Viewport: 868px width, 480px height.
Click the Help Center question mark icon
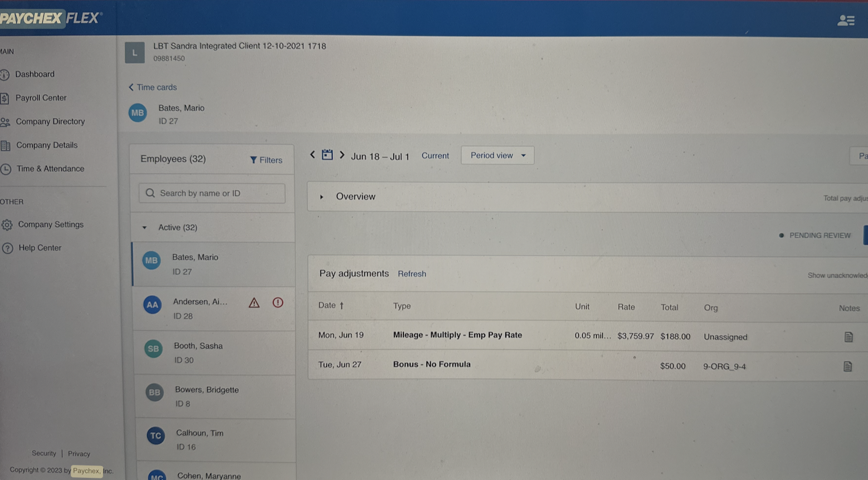pos(7,248)
